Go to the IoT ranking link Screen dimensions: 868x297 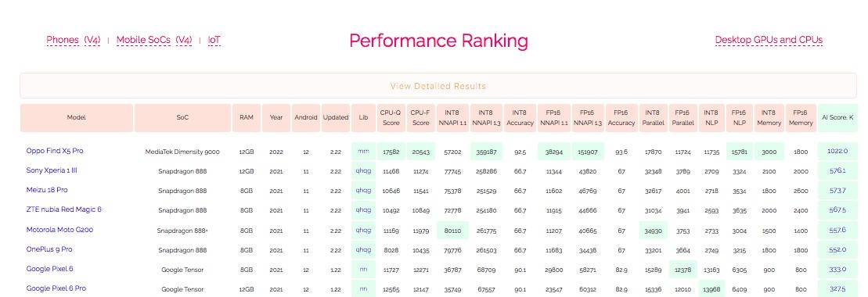pyautogui.click(x=214, y=41)
